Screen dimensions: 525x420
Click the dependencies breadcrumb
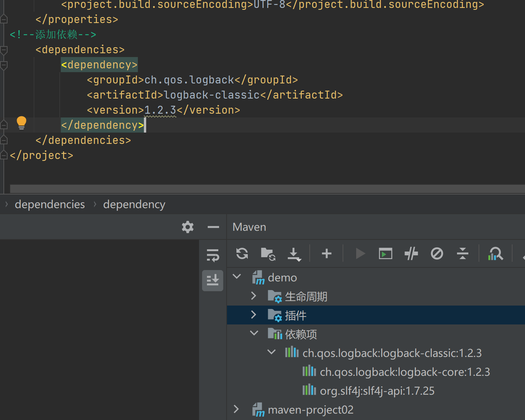point(50,204)
